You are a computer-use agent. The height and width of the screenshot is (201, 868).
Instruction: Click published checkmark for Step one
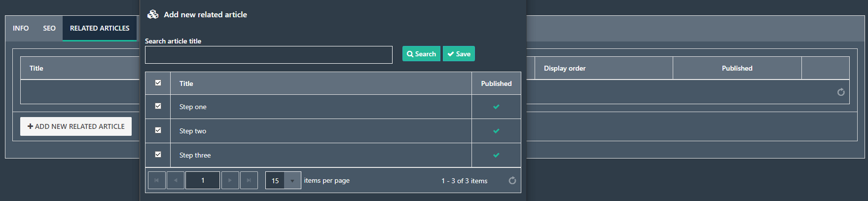[496, 107]
